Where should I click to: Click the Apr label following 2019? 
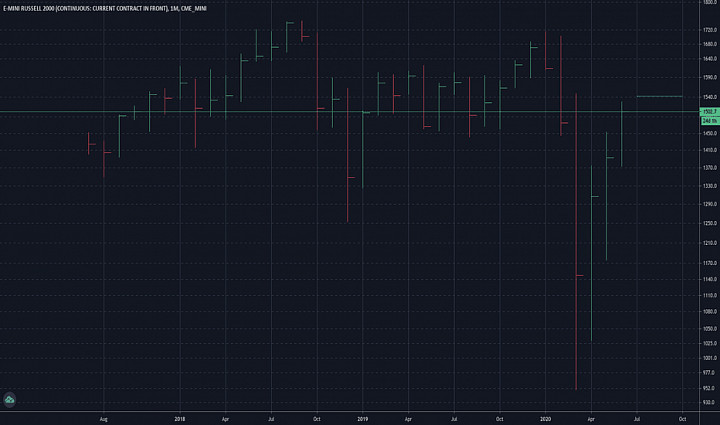tap(408, 419)
